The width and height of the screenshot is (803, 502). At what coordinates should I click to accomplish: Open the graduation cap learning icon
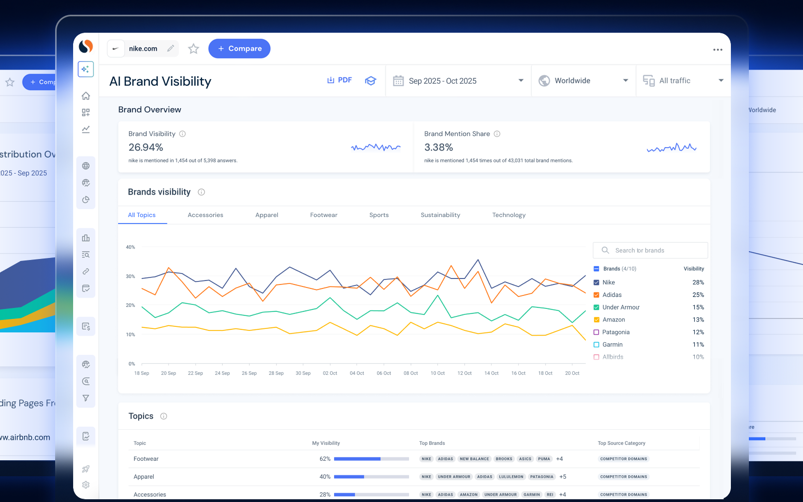[370, 80]
